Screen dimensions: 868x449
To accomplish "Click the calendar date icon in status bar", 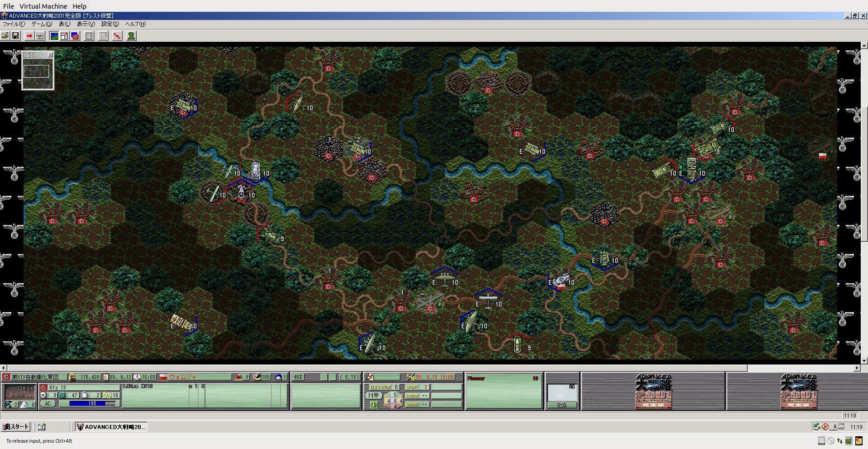I will click(x=106, y=377).
